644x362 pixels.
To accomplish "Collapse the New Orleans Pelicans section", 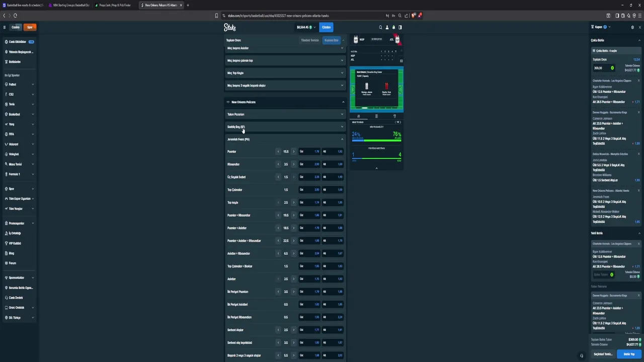I will click(285, 102).
